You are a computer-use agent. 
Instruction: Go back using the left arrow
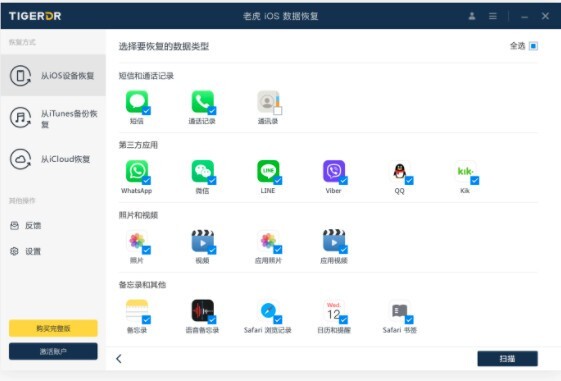[119, 358]
